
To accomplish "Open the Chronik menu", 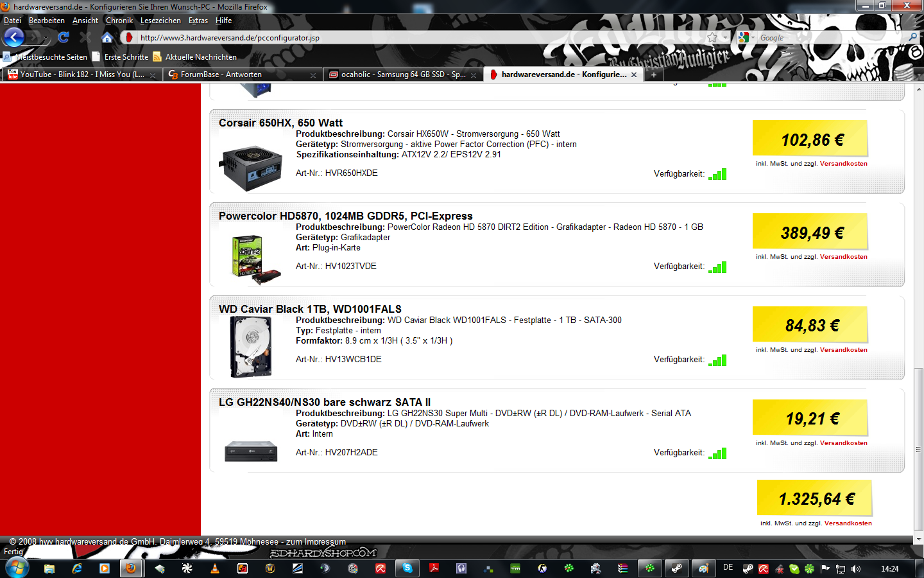I will pos(119,21).
